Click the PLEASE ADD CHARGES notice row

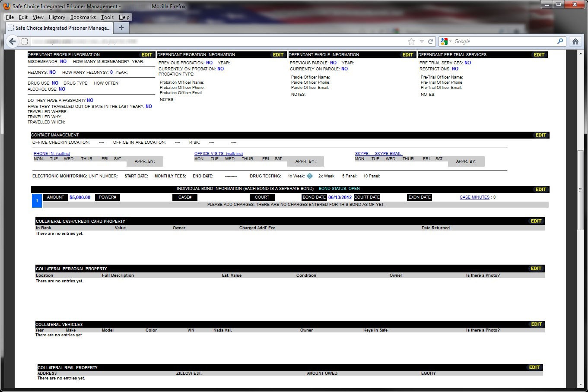pos(296,205)
